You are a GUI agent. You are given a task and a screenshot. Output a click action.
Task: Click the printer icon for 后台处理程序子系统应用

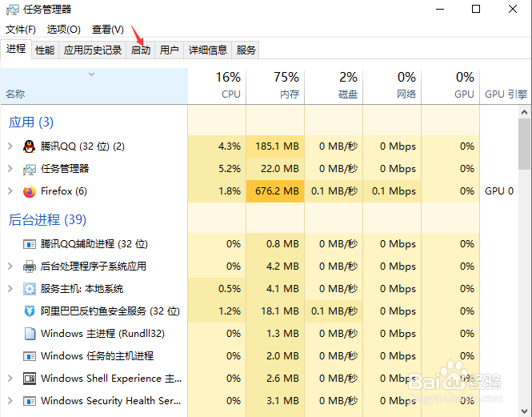[29, 267]
